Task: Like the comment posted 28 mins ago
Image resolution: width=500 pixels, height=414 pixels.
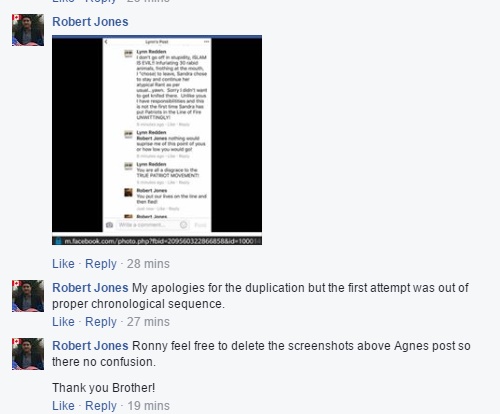Action: [63, 264]
